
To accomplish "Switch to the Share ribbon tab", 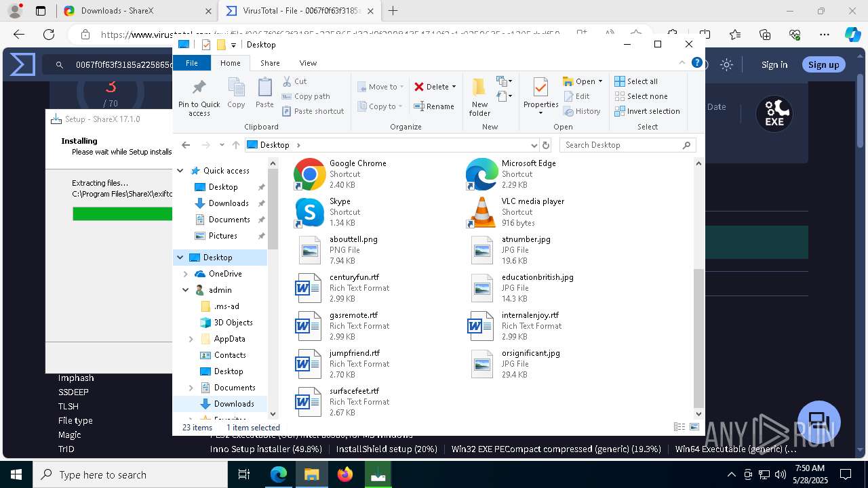I will (x=270, y=63).
